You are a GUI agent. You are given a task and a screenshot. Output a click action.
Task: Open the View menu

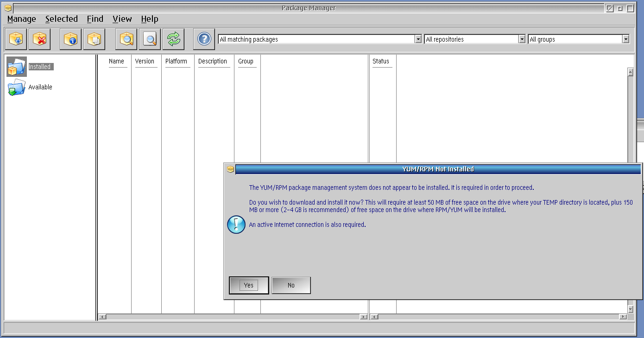pyautogui.click(x=122, y=19)
